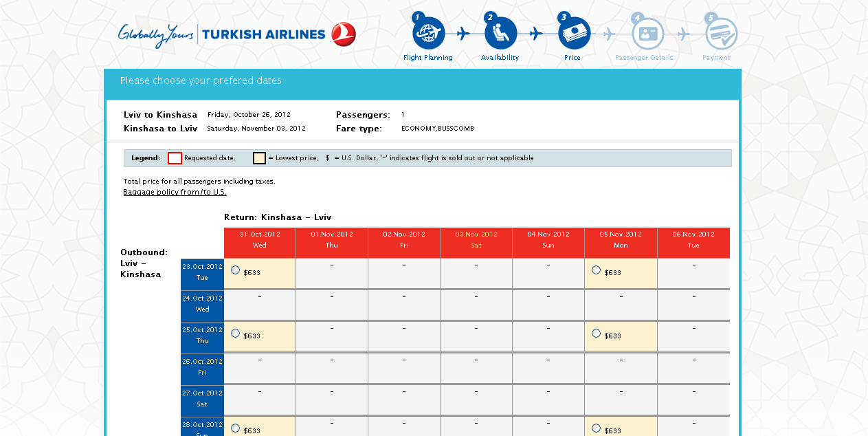The width and height of the screenshot is (868, 436).
Task: Select $633 fare for 28 Oct and 31 Oct
Action: 236,428
